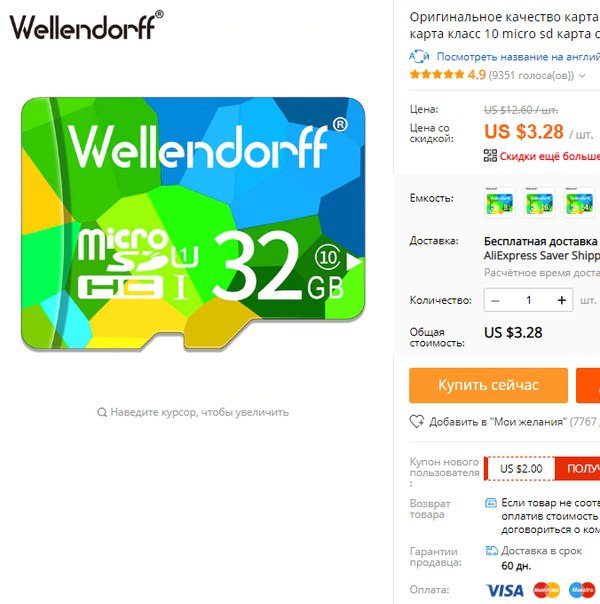
Task: Choose the 64GB capacity option
Action: point(580,203)
